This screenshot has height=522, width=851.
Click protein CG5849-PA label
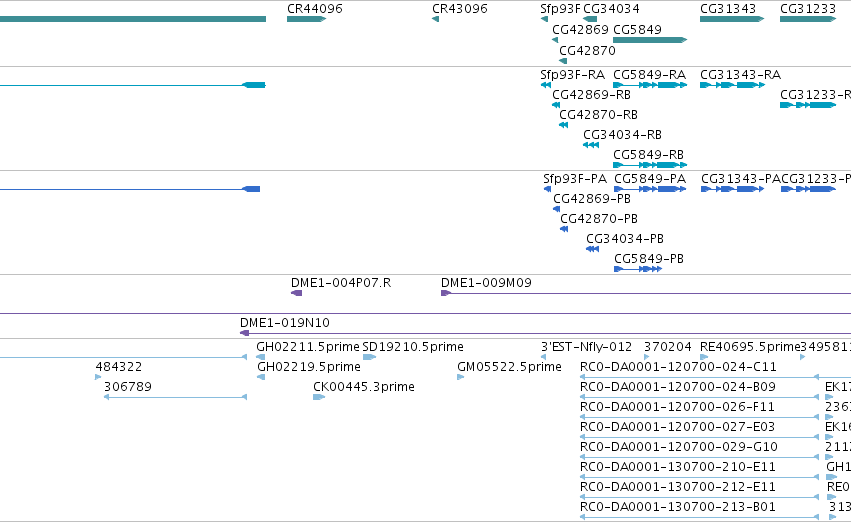point(650,179)
